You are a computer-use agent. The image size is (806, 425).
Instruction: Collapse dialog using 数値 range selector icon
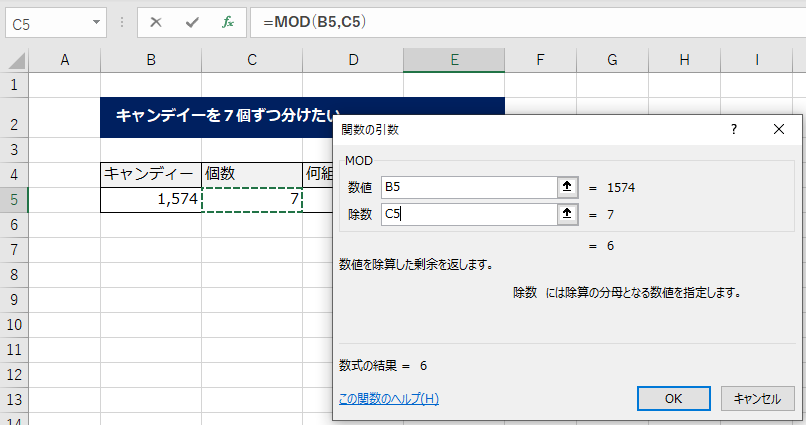[x=568, y=187]
